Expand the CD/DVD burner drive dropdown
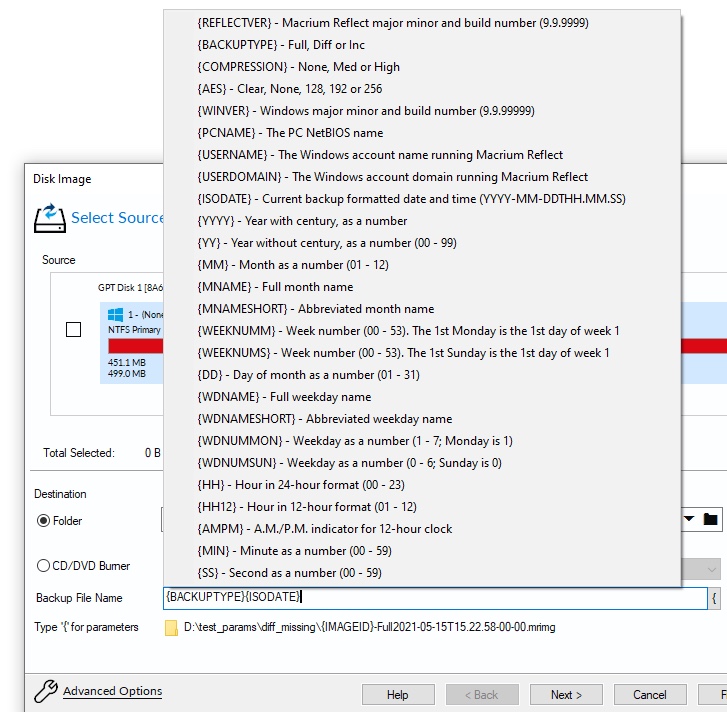 click(712, 569)
